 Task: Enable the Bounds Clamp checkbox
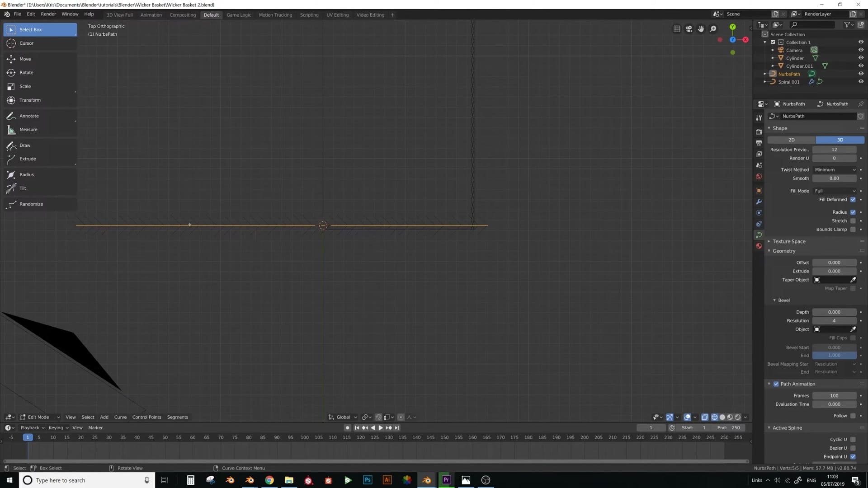(853, 230)
